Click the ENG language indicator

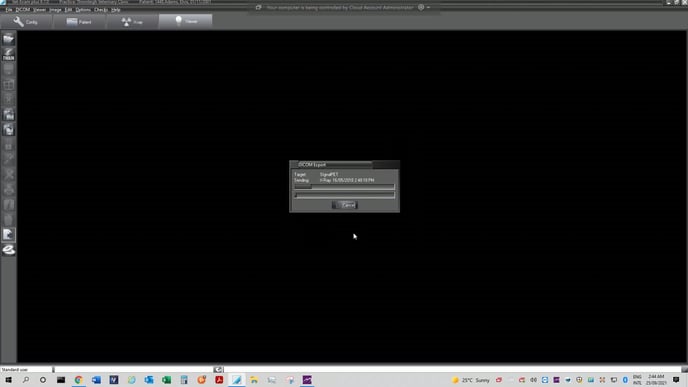(637, 380)
